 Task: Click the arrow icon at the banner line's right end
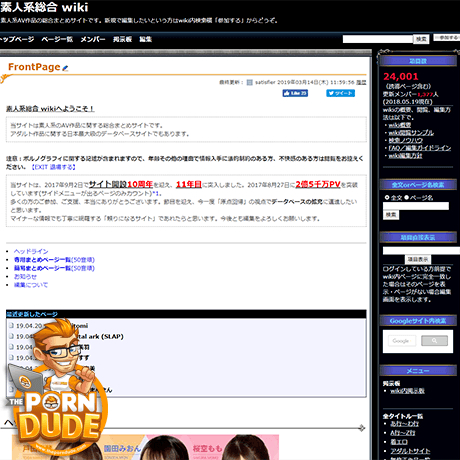pos(361,428)
